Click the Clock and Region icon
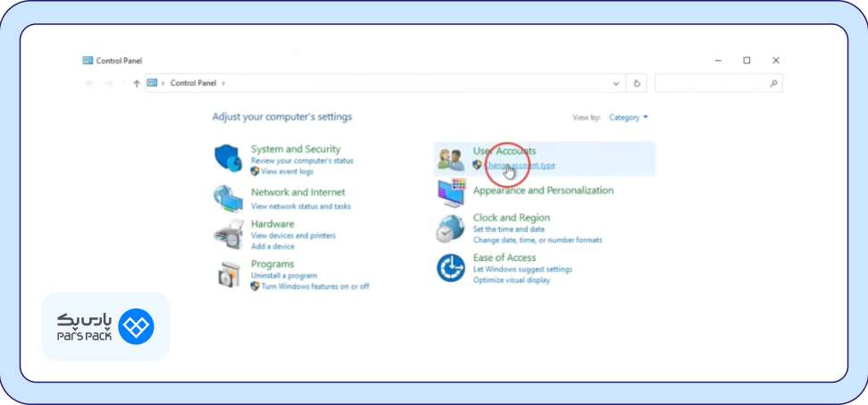 [x=450, y=229]
